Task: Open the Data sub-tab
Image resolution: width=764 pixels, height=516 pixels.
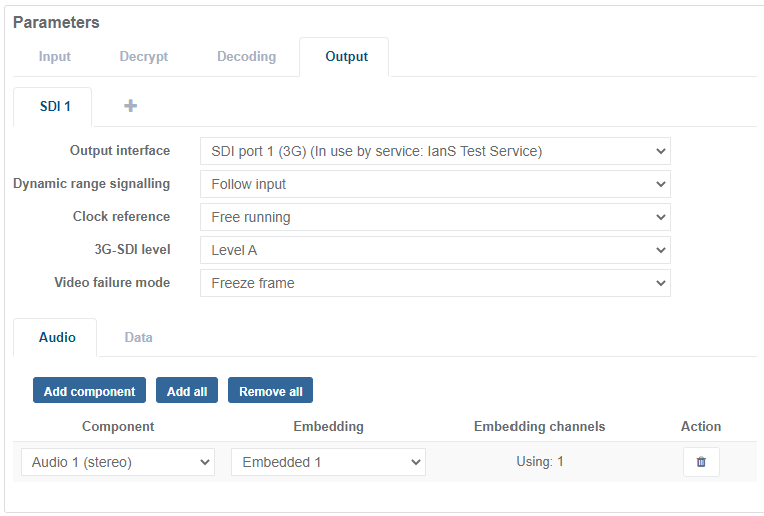Action: point(138,338)
